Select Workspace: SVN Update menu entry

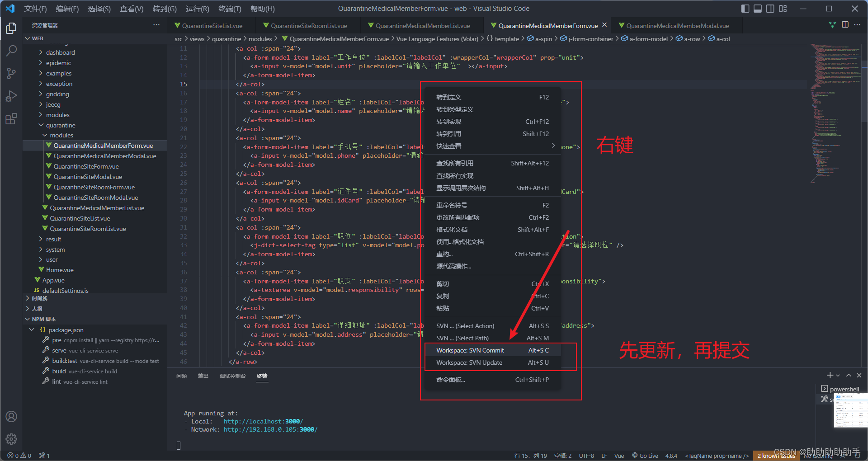pos(492,362)
